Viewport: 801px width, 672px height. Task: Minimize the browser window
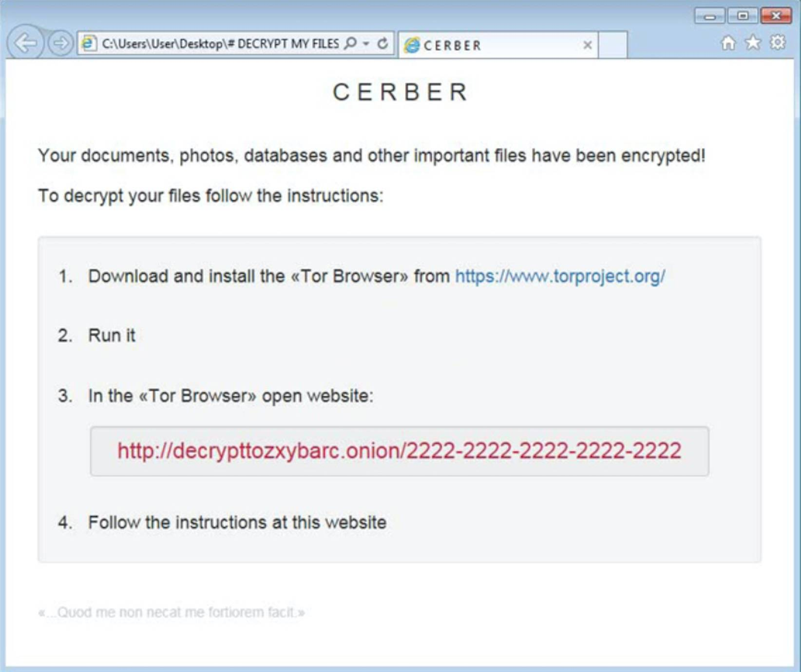click(x=710, y=16)
